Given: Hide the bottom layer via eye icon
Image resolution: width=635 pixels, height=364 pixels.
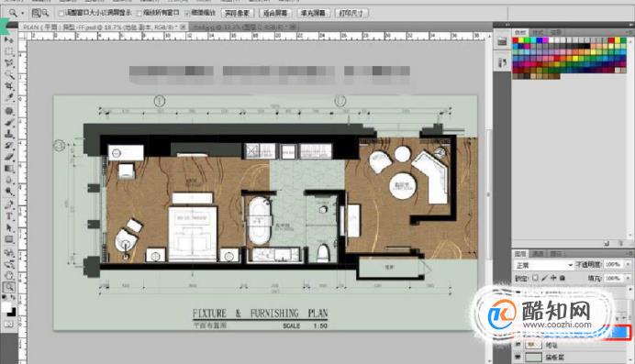Looking at the screenshot, I should tap(518, 358).
